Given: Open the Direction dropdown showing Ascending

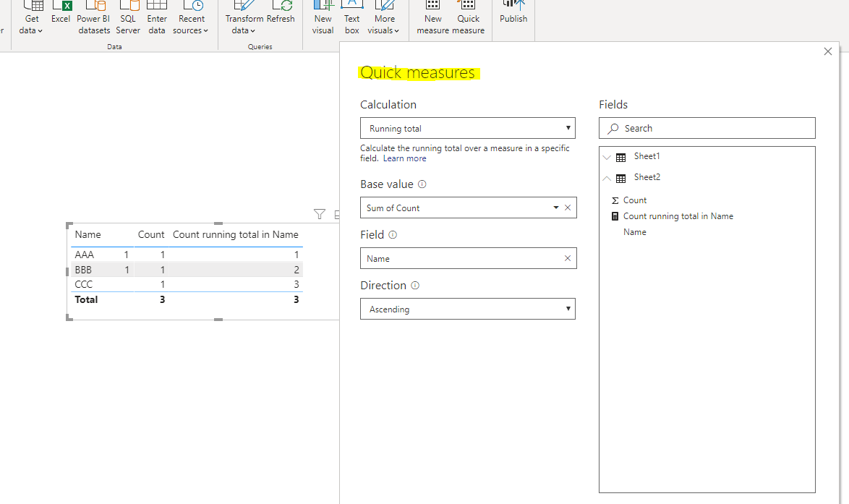Looking at the screenshot, I should tap(468, 309).
